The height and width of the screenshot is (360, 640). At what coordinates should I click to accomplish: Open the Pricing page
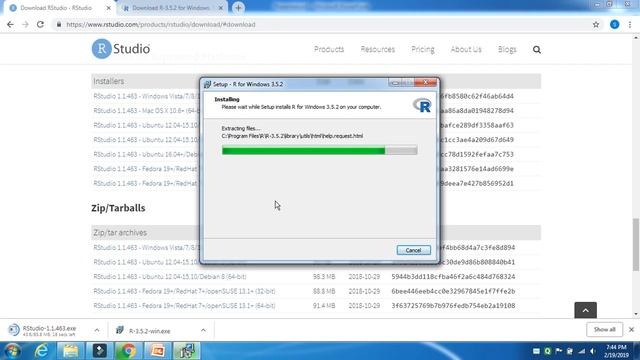coord(422,49)
